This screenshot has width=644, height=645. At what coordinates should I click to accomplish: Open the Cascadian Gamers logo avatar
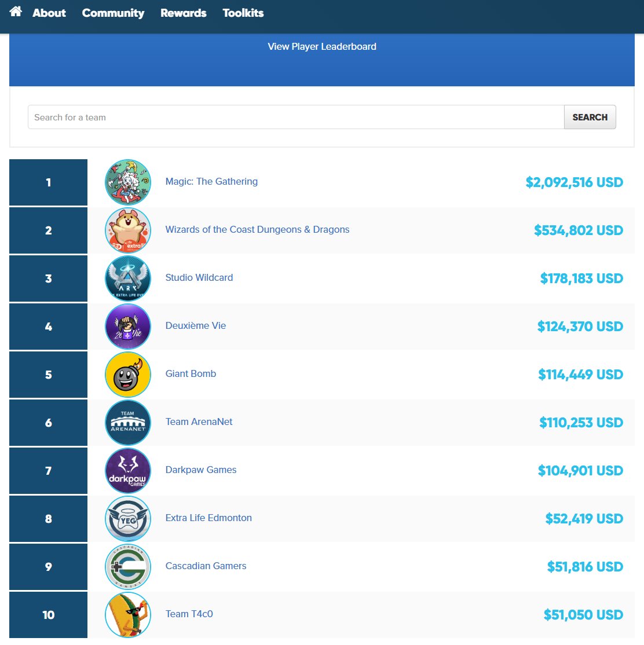pos(128,567)
